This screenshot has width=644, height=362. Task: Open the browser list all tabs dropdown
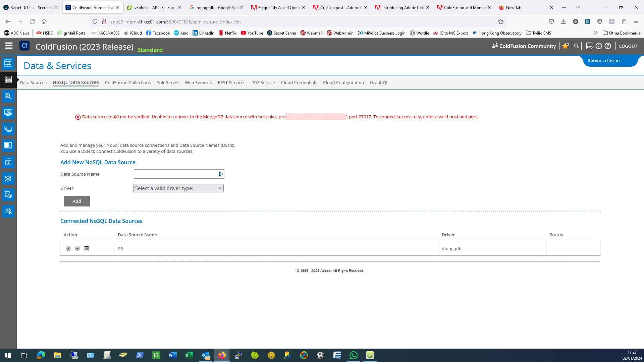[x=578, y=7]
